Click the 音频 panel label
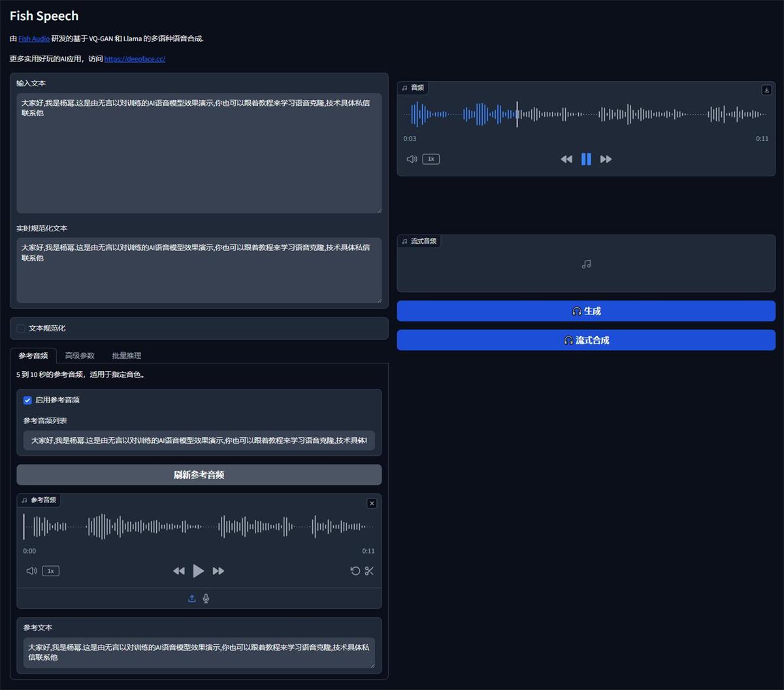 [414, 88]
